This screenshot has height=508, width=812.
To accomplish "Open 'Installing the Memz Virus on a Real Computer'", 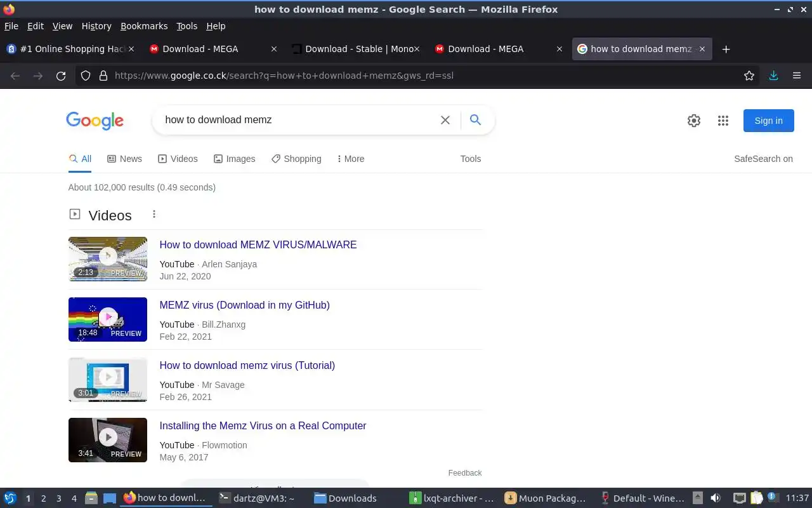I will [263, 425].
